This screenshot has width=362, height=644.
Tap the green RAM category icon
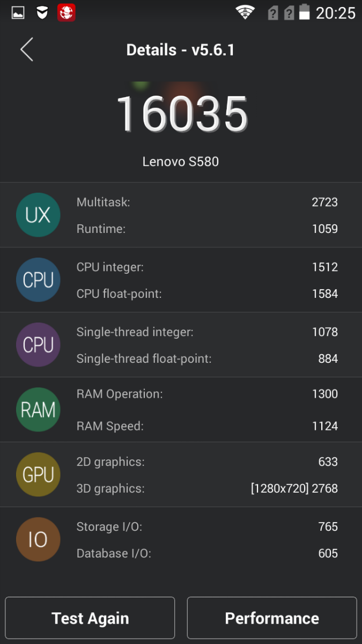(x=38, y=410)
